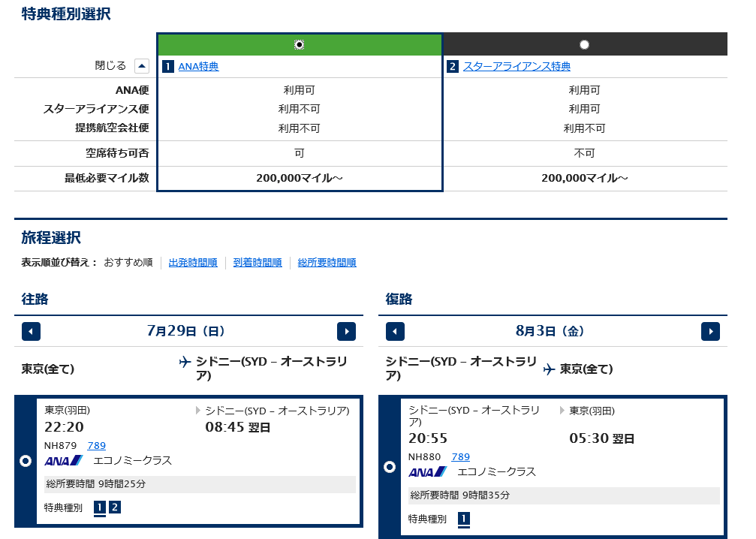Click award type badge 1 on NH879
The width and height of the screenshot is (756, 539).
(99, 507)
